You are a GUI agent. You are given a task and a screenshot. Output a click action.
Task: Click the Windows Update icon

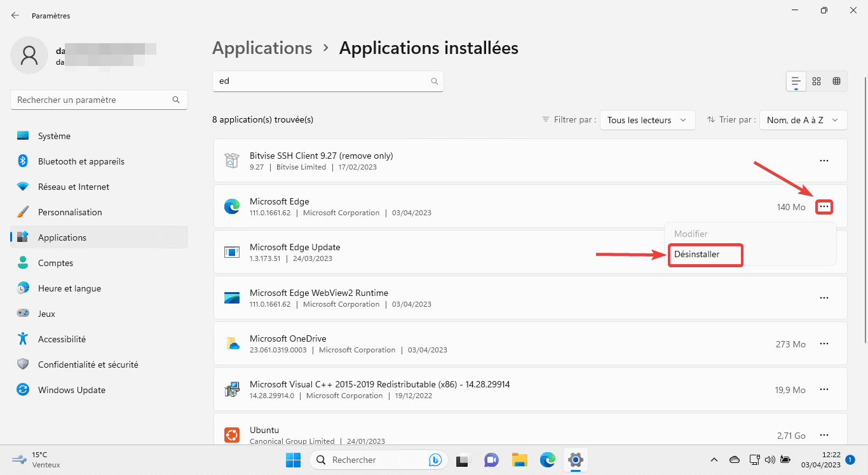[23, 390]
